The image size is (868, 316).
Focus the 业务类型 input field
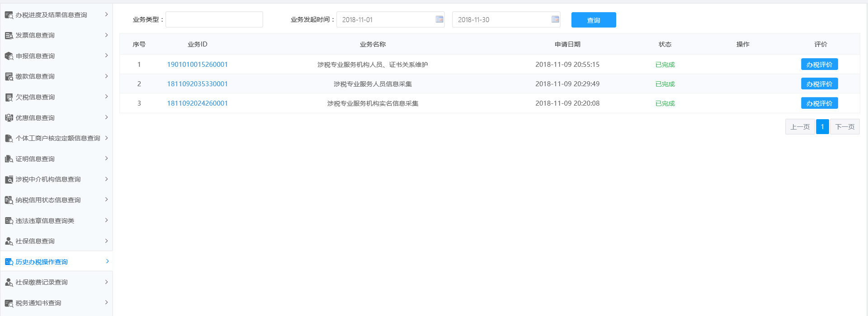pyautogui.click(x=214, y=19)
